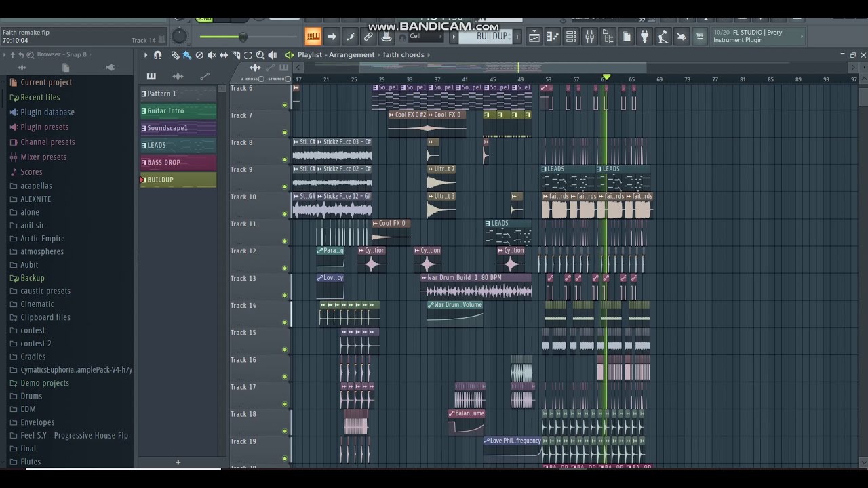This screenshot has height=488, width=868.
Task: Select the Soundscape1 pattern
Action: point(178,128)
